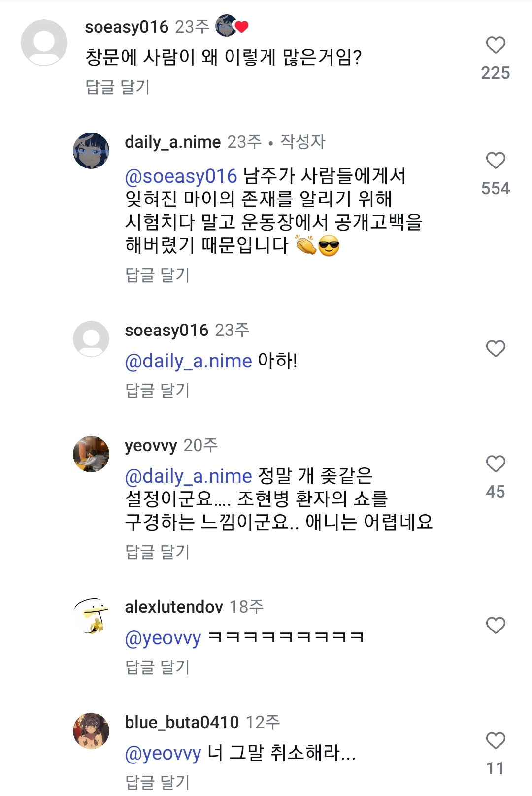Open the @soeasy016 mention link
This screenshot has height=796, width=532.
[181, 176]
